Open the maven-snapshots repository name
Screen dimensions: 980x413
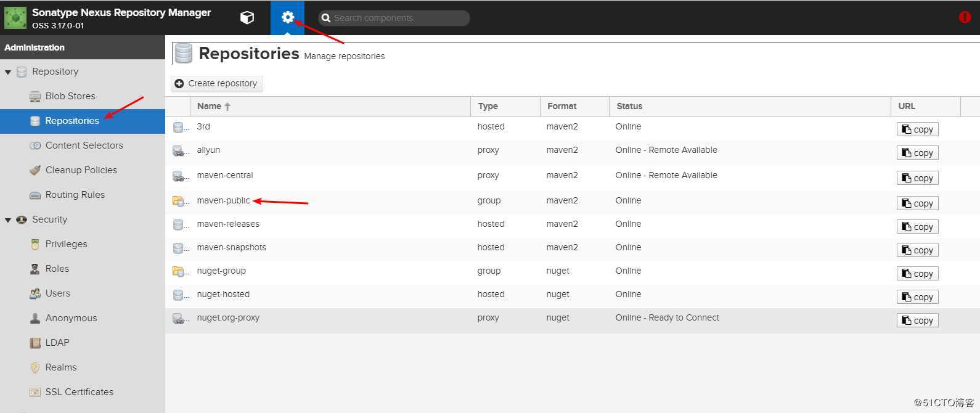coord(232,247)
